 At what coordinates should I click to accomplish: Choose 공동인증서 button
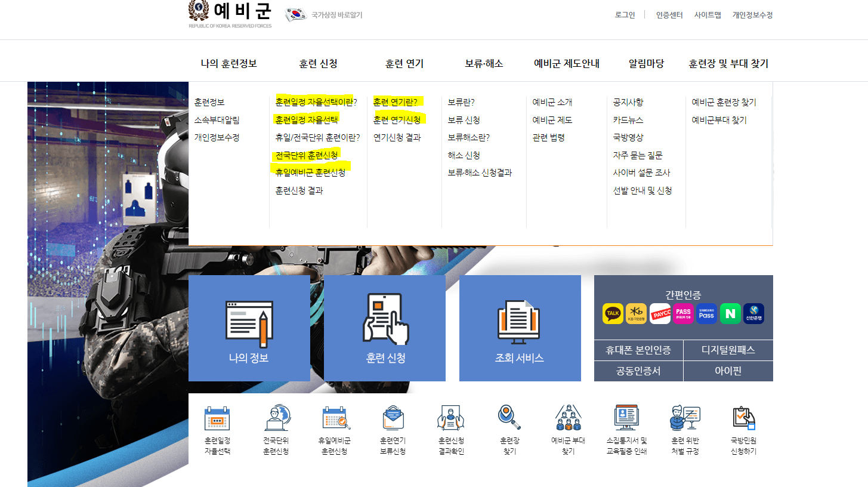point(638,371)
